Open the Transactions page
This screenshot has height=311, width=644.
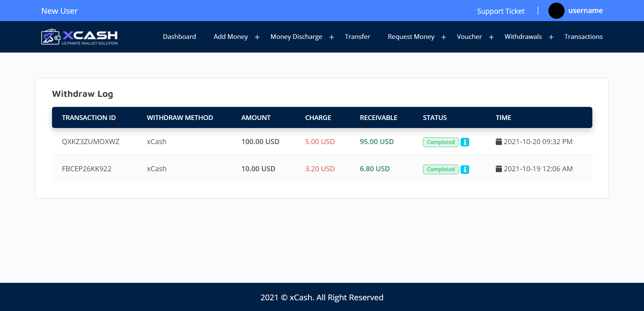point(583,37)
